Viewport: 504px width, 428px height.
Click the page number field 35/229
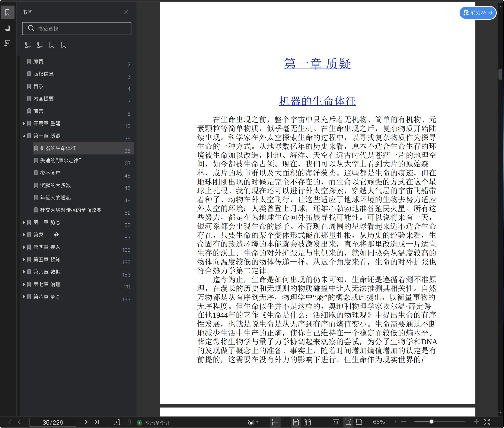53,422
